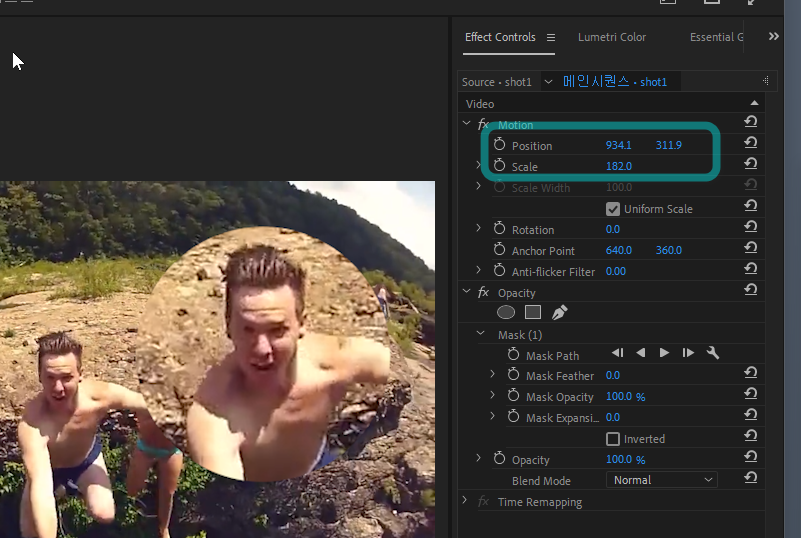This screenshot has width=801, height=538.
Task: Enable the Inverted mask checkbox
Action: pos(613,439)
